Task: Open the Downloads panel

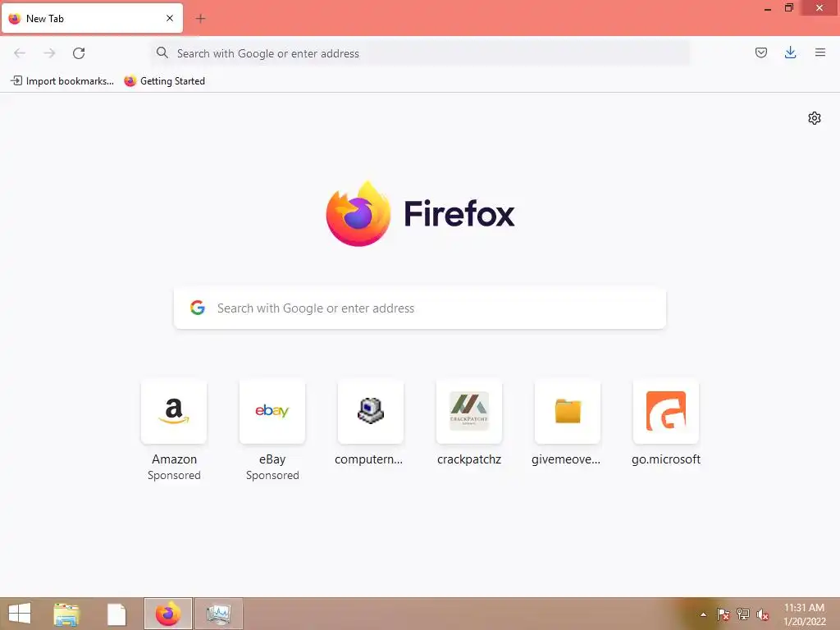Action: 790,52
